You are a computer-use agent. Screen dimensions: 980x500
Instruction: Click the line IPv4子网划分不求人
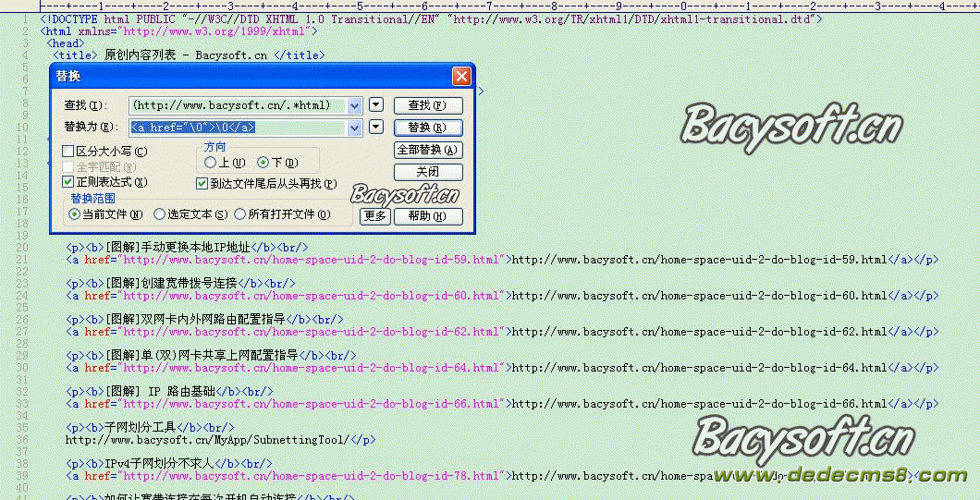click(169, 464)
